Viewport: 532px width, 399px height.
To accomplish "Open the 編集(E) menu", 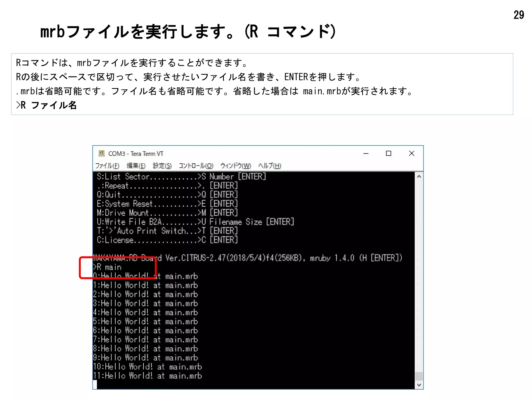I will 136,166.
